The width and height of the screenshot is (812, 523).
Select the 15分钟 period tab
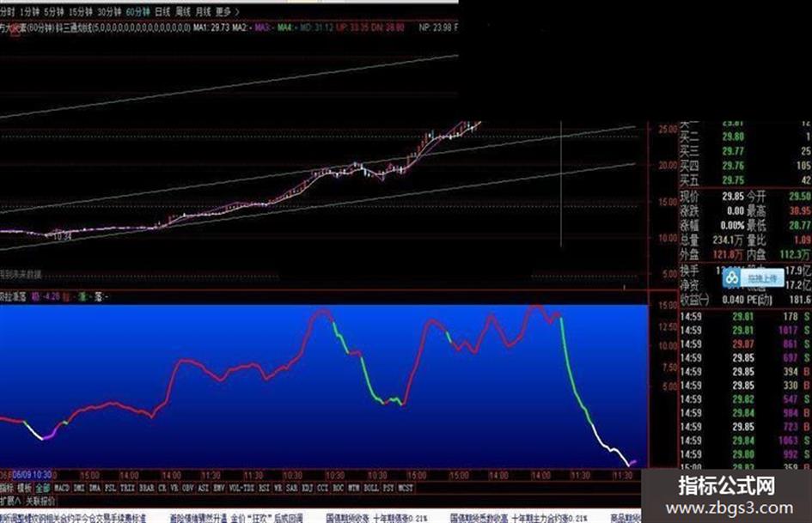point(80,11)
